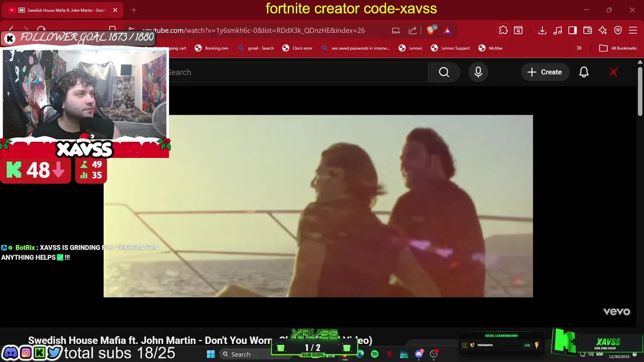Open the Lenovo Support bookmark
Viewport: 644px width, 362px height.
point(450,48)
